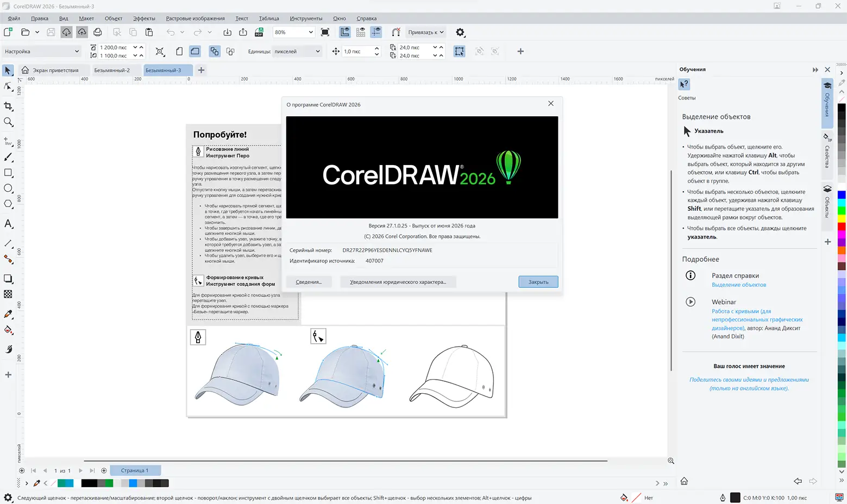847x504 pixels.
Task: Select the Drop Shadow tool
Action: click(8, 279)
